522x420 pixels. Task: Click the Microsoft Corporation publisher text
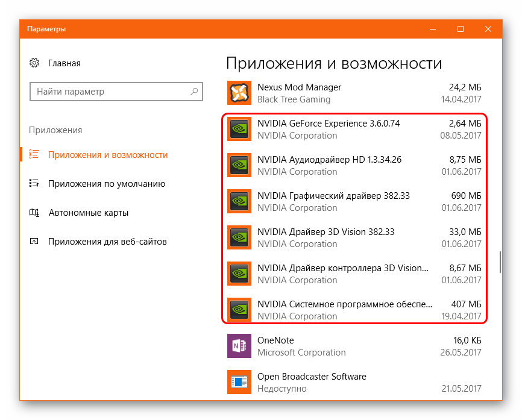pyautogui.click(x=301, y=353)
